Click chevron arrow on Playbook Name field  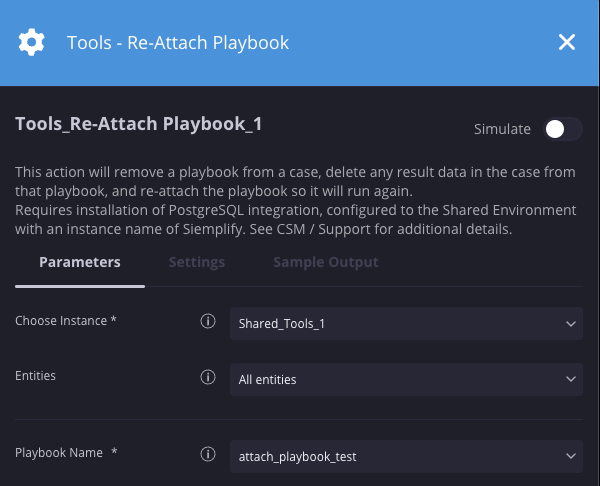pos(570,456)
